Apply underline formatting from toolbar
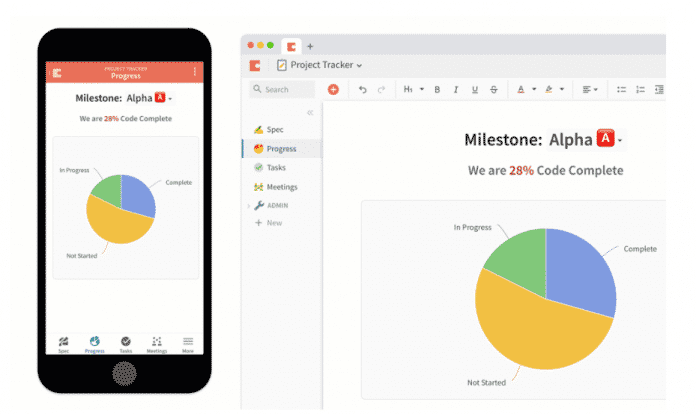The image size is (696, 414). (x=474, y=89)
